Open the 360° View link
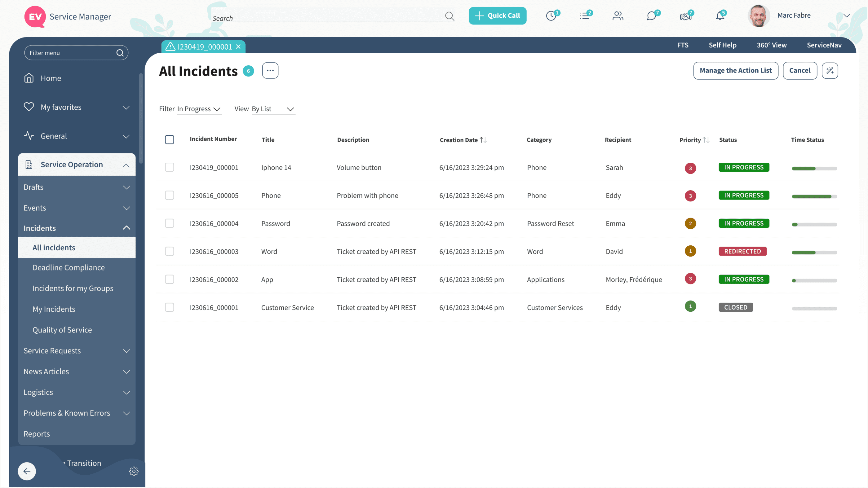Image resolution: width=868 pixels, height=488 pixels. pos(772,45)
